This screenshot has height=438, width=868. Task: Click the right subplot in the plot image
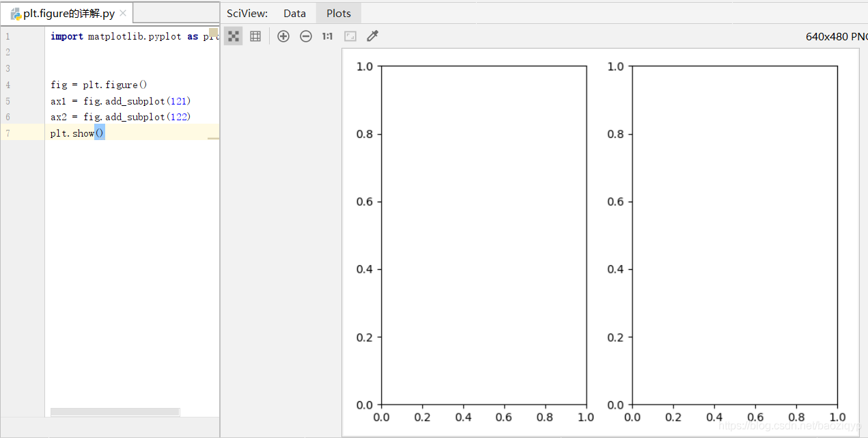[x=735, y=235]
